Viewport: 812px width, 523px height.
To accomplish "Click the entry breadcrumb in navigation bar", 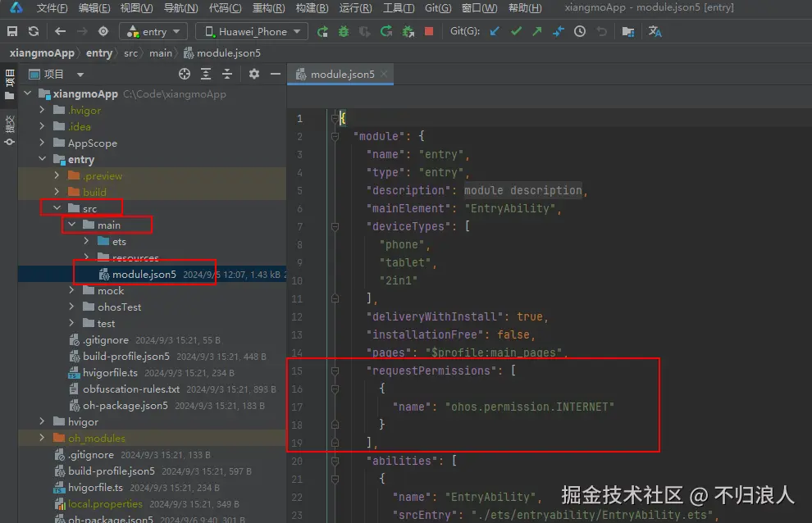I will pos(99,52).
